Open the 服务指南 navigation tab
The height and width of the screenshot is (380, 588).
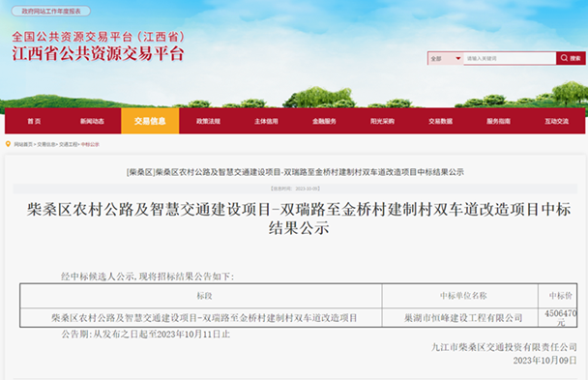498,121
